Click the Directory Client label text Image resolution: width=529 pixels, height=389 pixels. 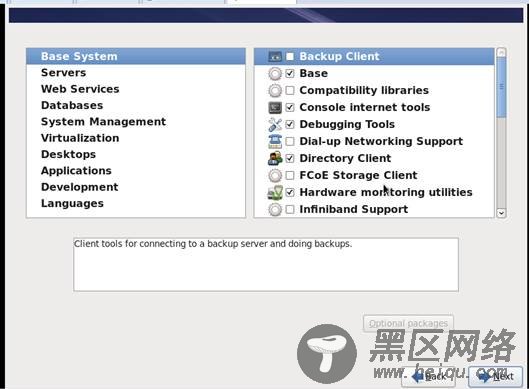(x=345, y=158)
